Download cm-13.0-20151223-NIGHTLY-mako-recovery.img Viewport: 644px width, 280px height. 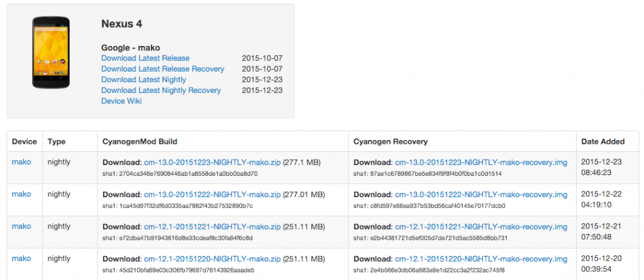(x=481, y=163)
